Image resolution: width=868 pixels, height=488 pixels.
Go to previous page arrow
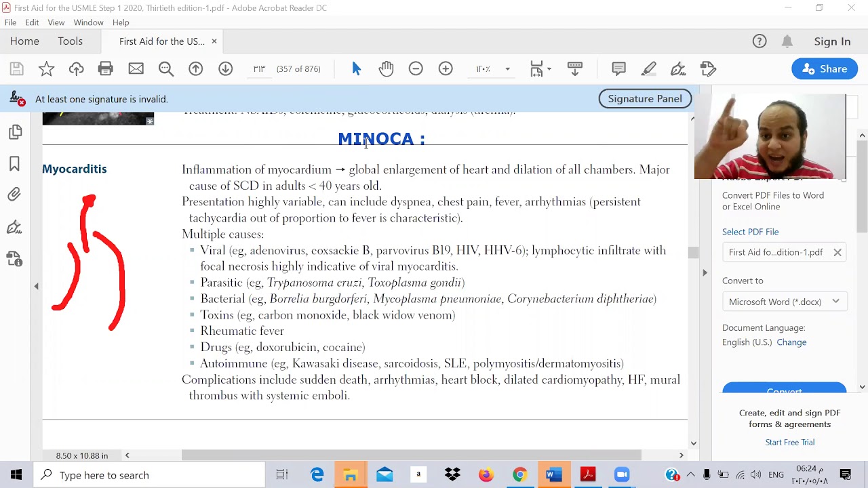(195, 68)
